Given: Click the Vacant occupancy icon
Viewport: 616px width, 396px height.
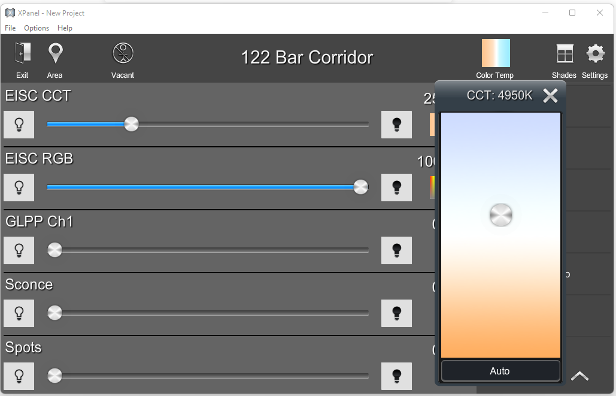Looking at the screenshot, I should click(123, 53).
